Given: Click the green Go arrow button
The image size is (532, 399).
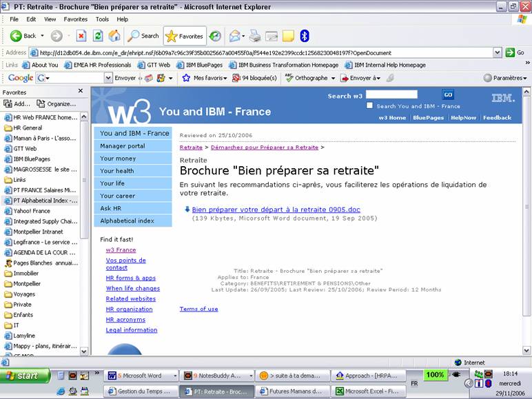Looking at the screenshot, I should click(510, 52).
